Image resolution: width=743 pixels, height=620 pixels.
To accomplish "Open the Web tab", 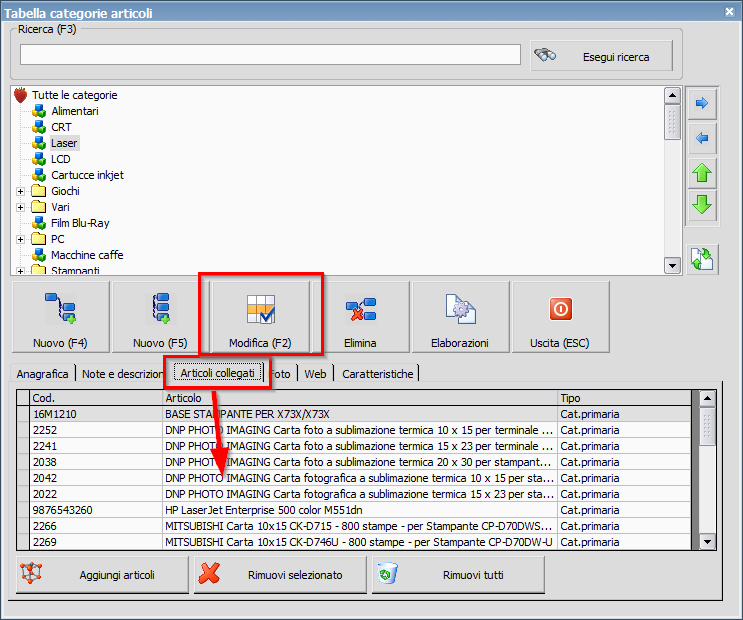I will click(x=316, y=374).
